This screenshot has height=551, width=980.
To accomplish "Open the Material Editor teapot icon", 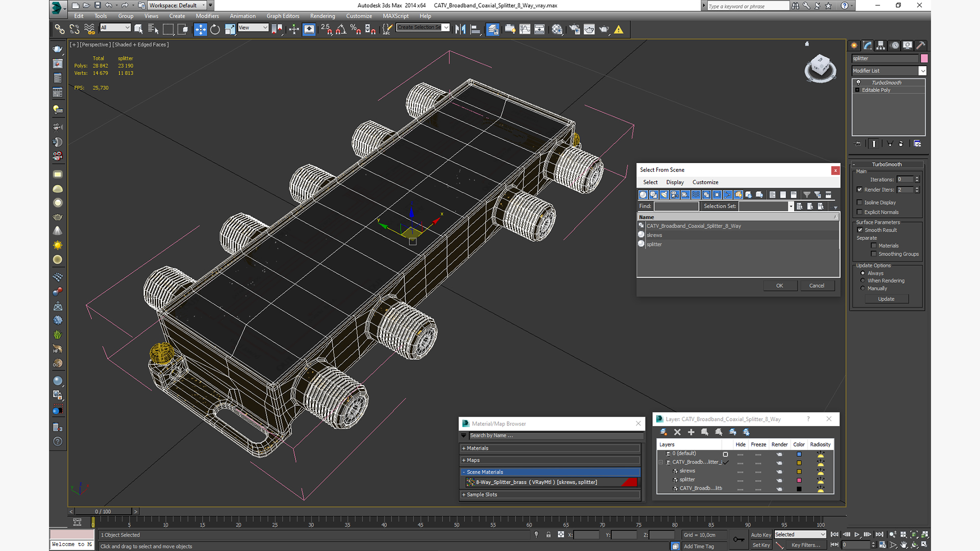I will 557,30.
